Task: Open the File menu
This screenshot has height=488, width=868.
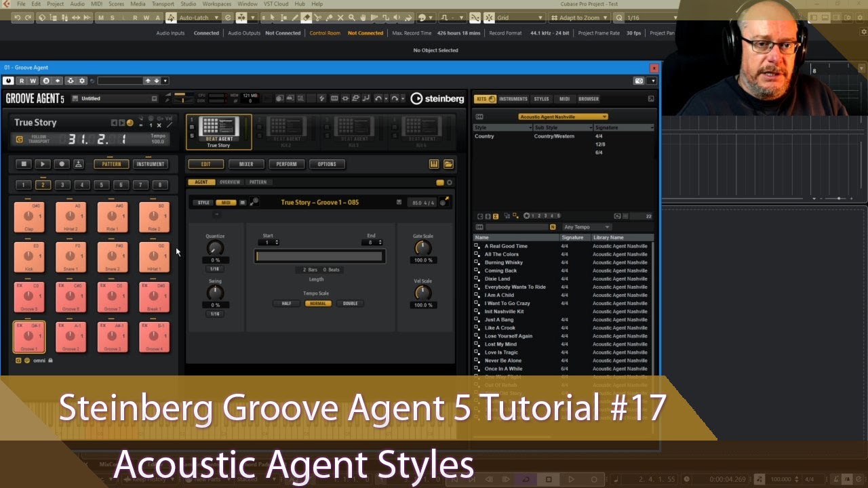Action: [21, 4]
